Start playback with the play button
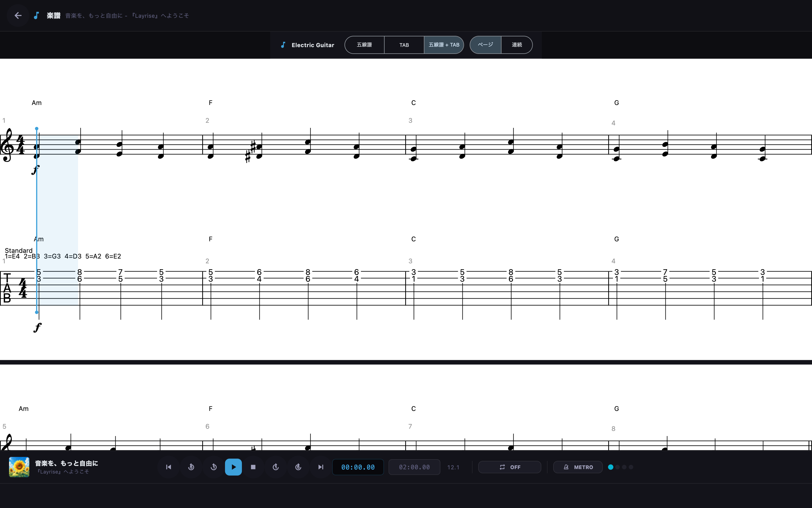Image resolution: width=812 pixels, height=508 pixels. 233,467
